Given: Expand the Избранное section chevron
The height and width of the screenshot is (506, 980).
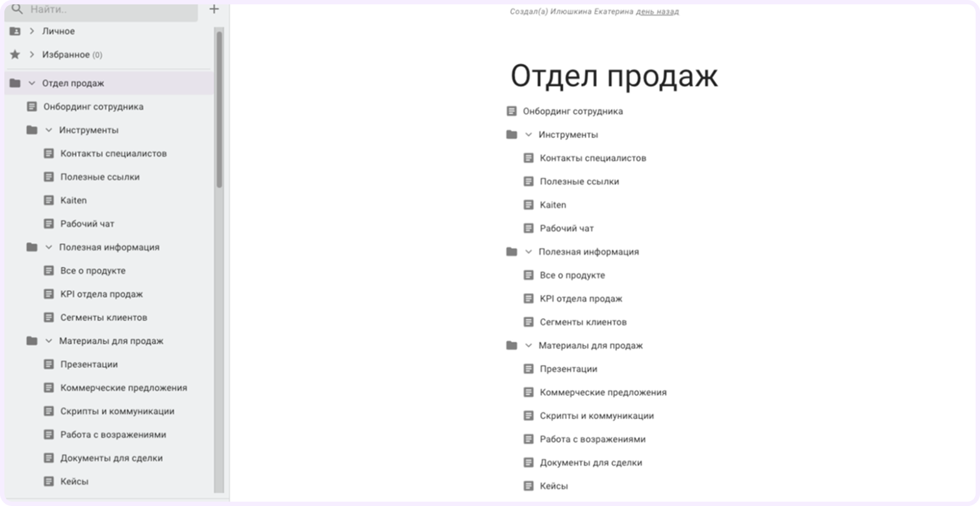Looking at the screenshot, I should 32,55.
